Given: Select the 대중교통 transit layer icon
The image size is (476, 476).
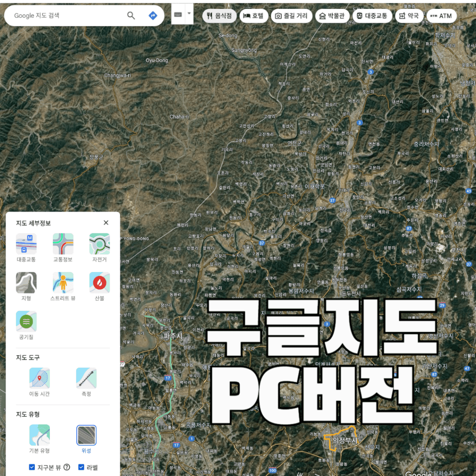Looking at the screenshot, I should [26, 244].
